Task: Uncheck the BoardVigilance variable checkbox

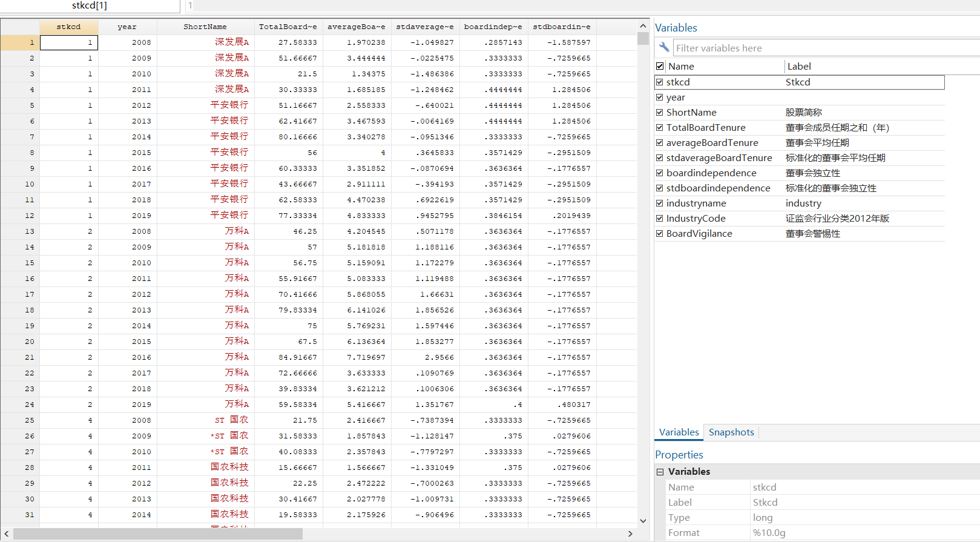Action: (x=660, y=233)
